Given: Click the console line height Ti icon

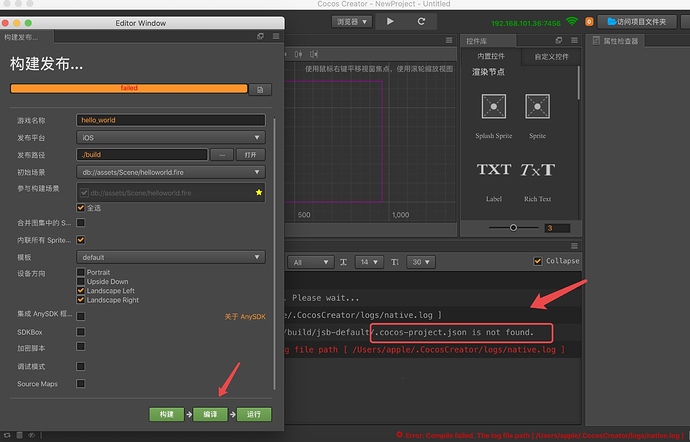Looking at the screenshot, I should pos(395,262).
